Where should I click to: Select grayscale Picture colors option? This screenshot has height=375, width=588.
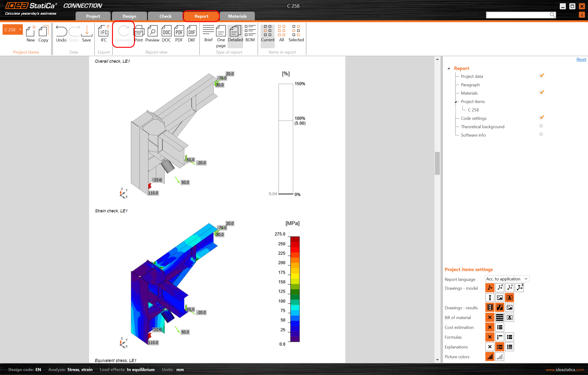tap(500, 357)
